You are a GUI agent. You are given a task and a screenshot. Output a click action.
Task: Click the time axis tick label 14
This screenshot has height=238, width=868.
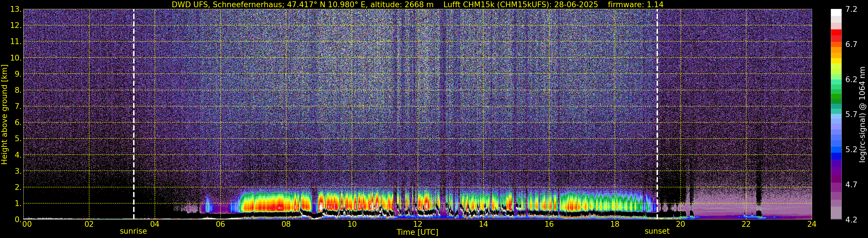pos(483,224)
